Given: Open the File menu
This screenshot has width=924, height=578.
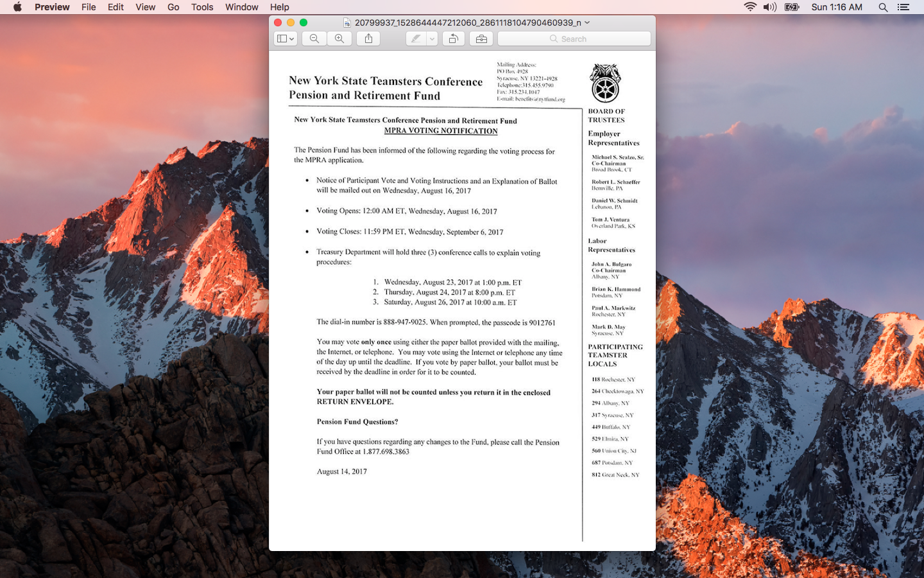Looking at the screenshot, I should tap(89, 7).
